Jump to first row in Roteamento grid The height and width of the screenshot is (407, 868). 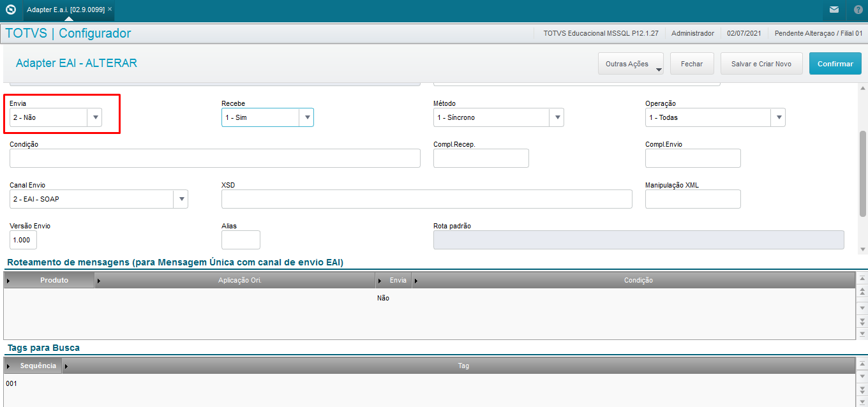coord(863,279)
